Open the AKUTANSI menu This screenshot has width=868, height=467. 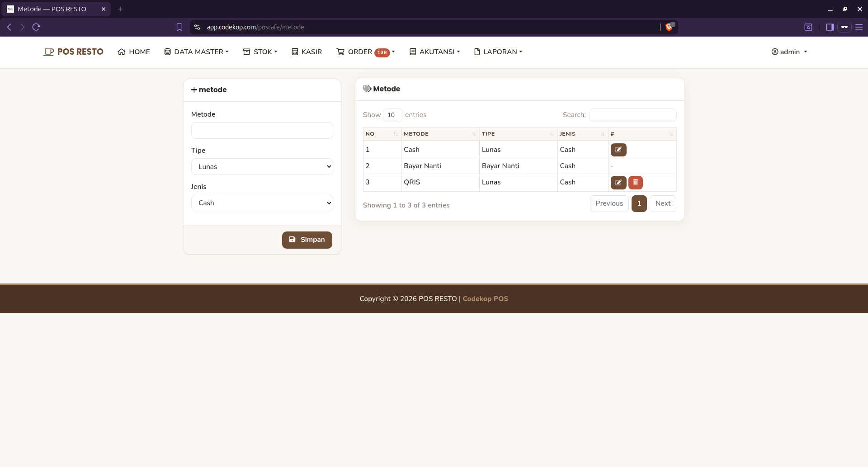pyautogui.click(x=435, y=52)
